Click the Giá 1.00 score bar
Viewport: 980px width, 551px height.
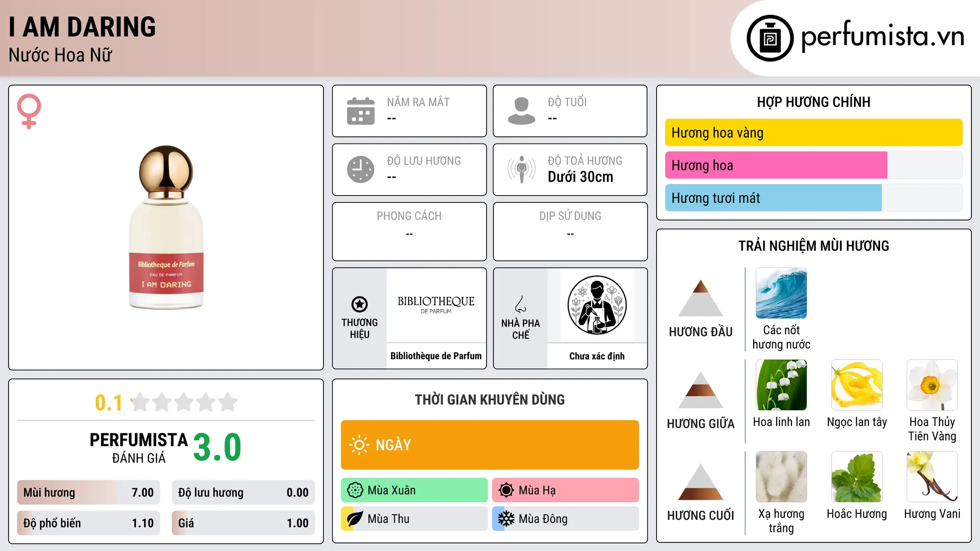tap(243, 523)
